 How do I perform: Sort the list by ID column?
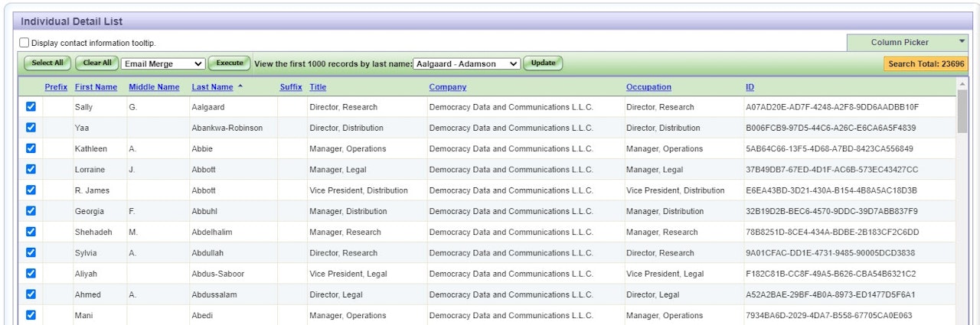[x=750, y=87]
